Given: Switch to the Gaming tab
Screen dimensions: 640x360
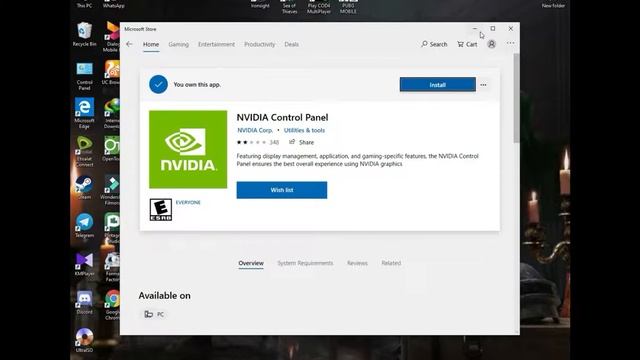Looking at the screenshot, I should click(x=179, y=44).
